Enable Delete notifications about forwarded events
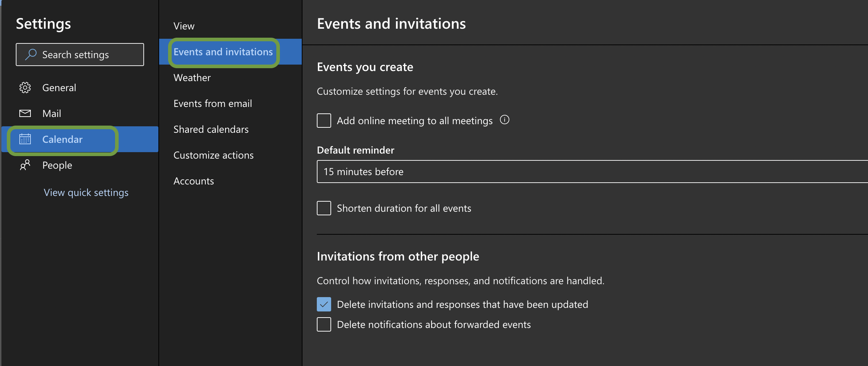This screenshot has width=868, height=366. pyautogui.click(x=323, y=324)
